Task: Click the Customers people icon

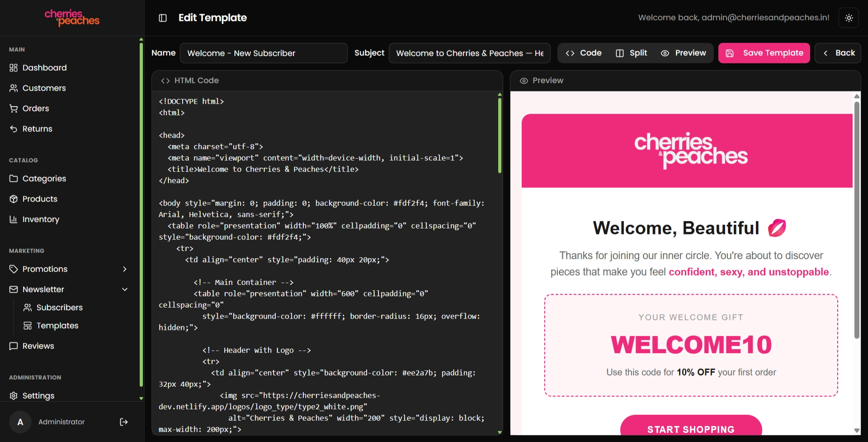Action: (14, 88)
